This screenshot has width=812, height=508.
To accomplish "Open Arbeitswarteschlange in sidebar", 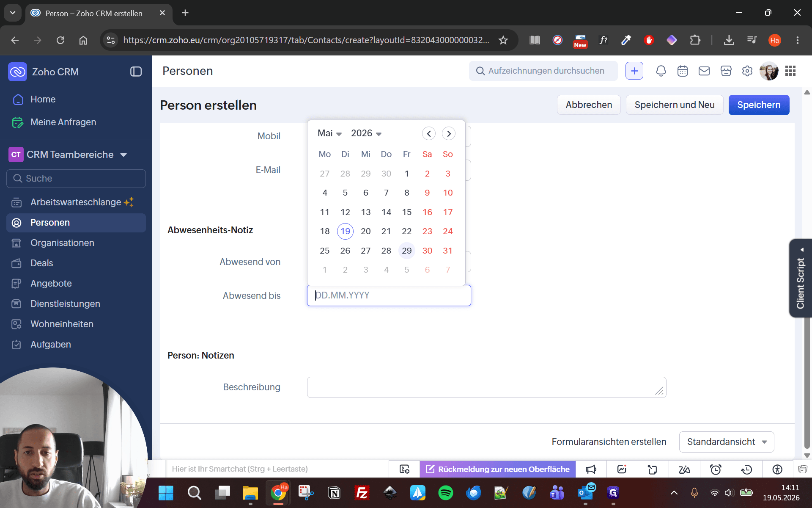I will [x=76, y=202].
